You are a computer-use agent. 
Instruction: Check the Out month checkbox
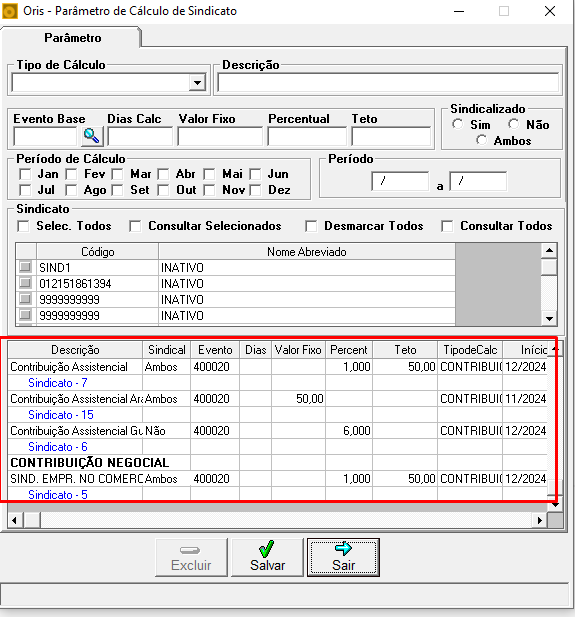click(163, 190)
